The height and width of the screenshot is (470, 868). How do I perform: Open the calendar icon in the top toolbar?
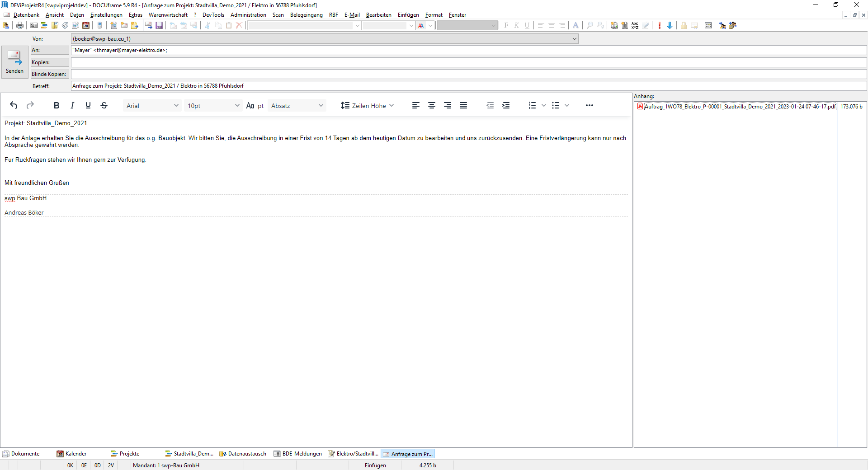[86, 25]
